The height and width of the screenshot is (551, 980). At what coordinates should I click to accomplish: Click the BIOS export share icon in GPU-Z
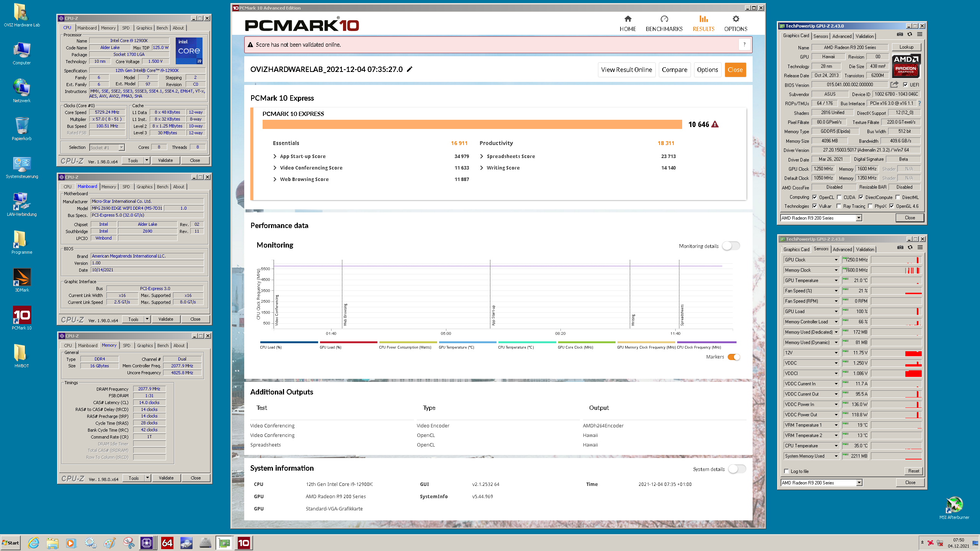pos(894,85)
